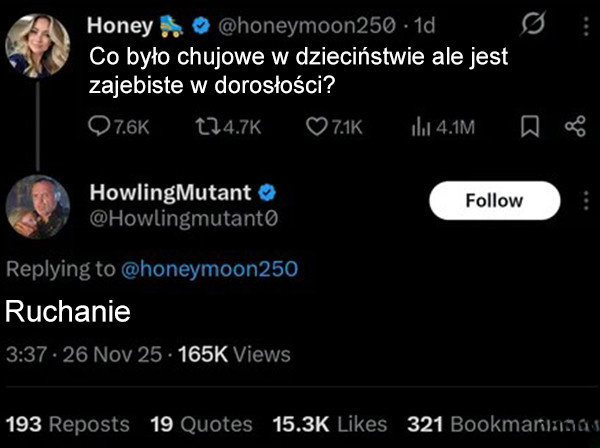View the 15.3K Likes list

tap(329, 424)
